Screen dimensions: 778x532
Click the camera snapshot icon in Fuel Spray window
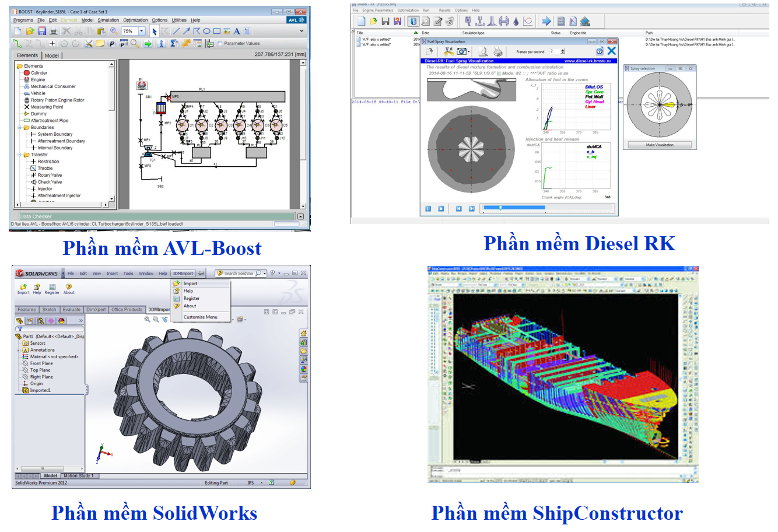[462, 52]
